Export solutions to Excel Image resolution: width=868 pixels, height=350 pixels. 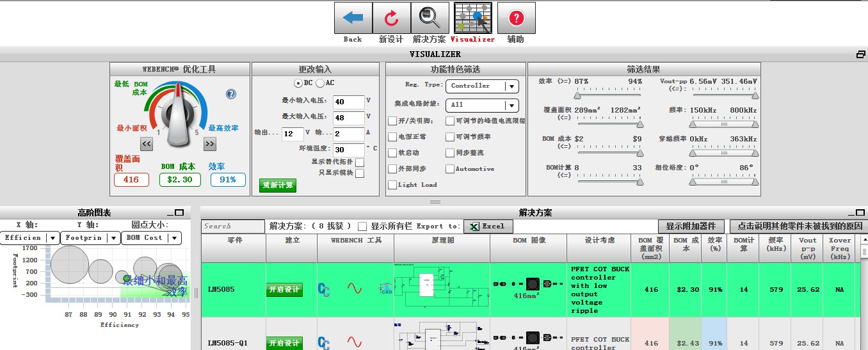tap(488, 226)
